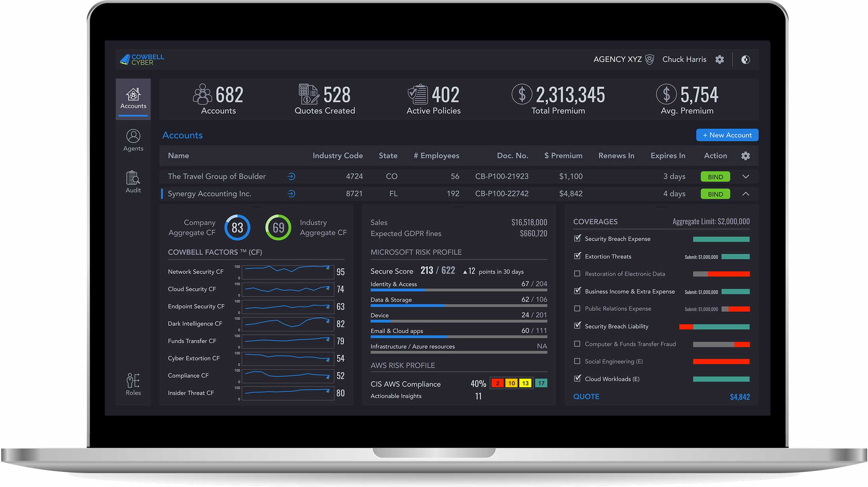Screen dimensions: 868x487
Task: Sort by # Employees column header
Action: tap(436, 155)
